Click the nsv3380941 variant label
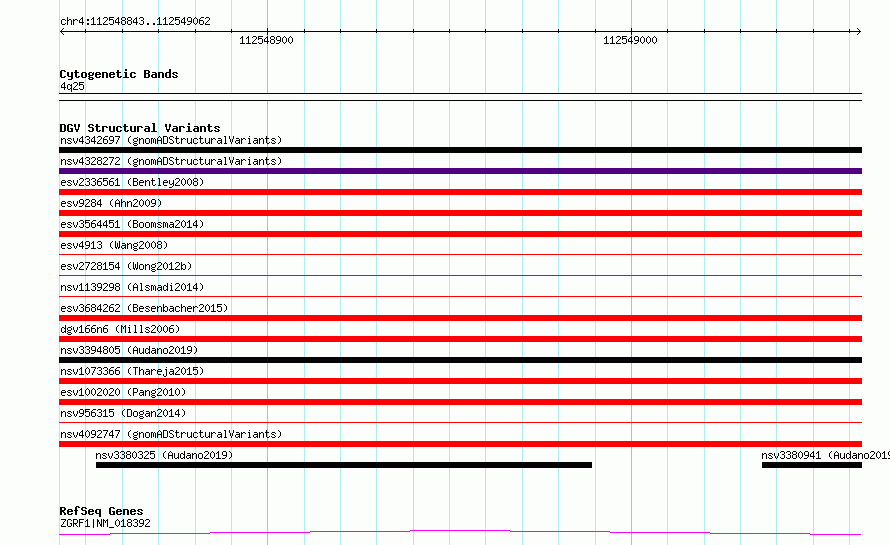The image size is (890, 545). [x=825, y=455]
